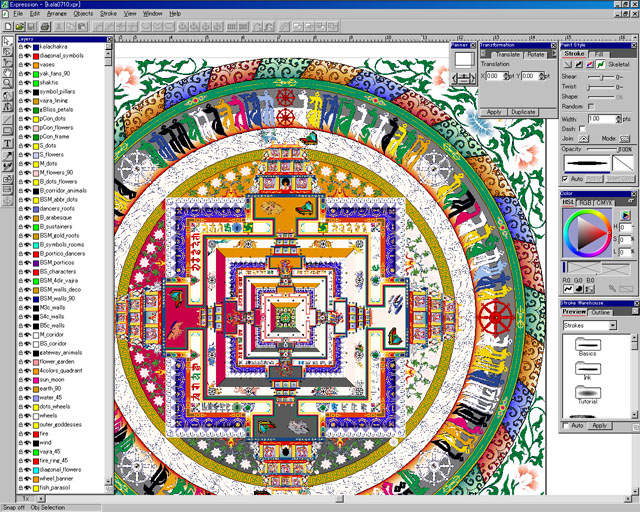Uncheck the Auto checkbox in Paint Style
This screenshot has height=512, width=640.
(565, 179)
